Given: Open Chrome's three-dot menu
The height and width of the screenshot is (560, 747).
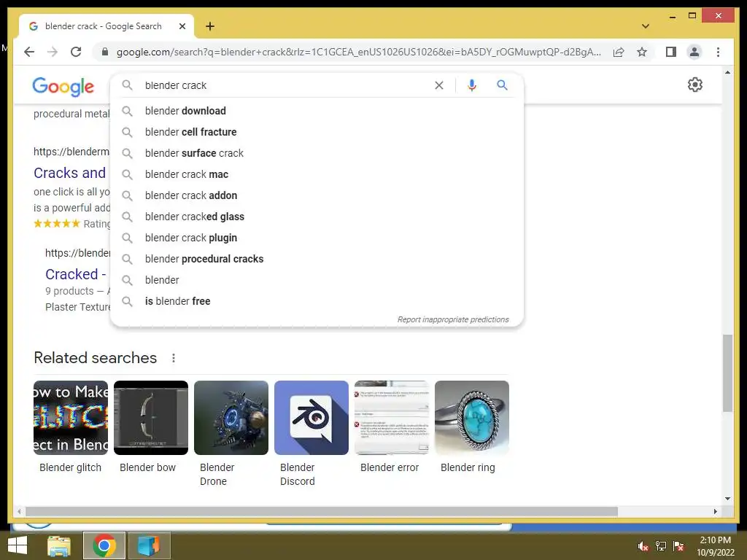Looking at the screenshot, I should point(718,52).
